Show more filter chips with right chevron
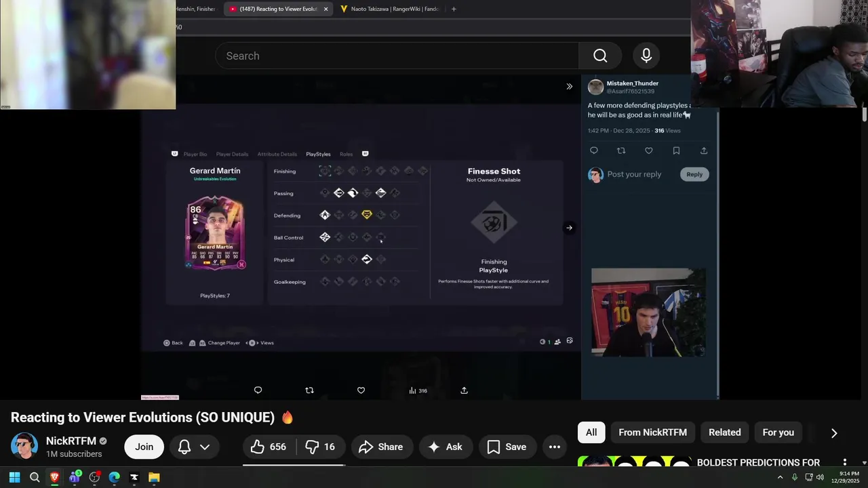868x488 pixels. click(834, 433)
